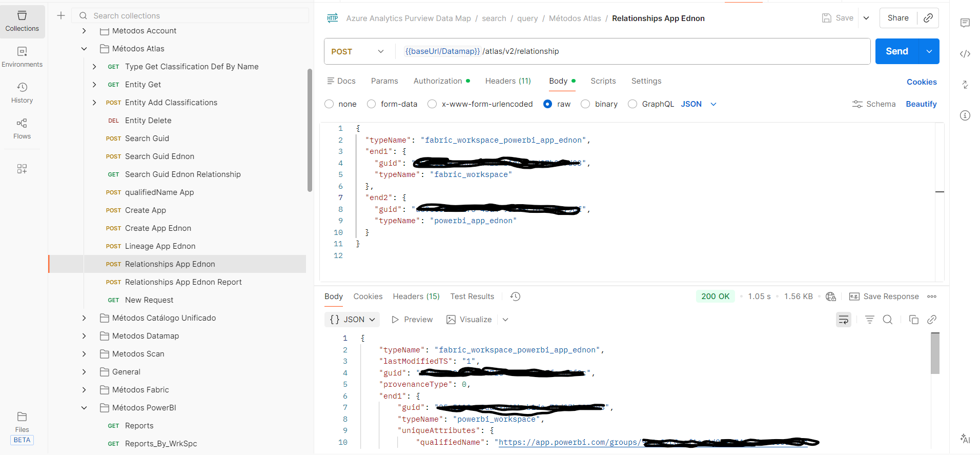980x455 pixels.
Task: Open the JSON body format dropdown
Action: [x=699, y=104]
